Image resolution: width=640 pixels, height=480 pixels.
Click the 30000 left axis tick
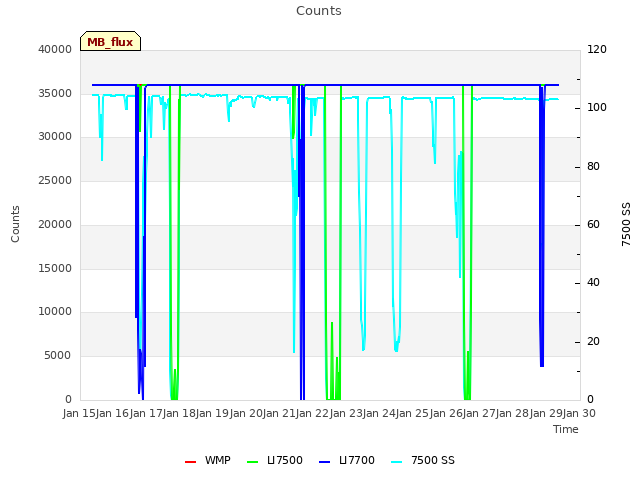click(55, 136)
